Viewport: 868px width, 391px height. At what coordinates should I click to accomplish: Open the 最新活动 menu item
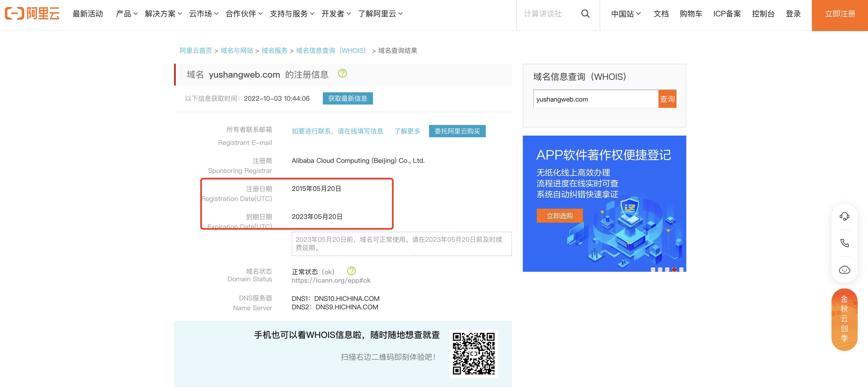88,14
